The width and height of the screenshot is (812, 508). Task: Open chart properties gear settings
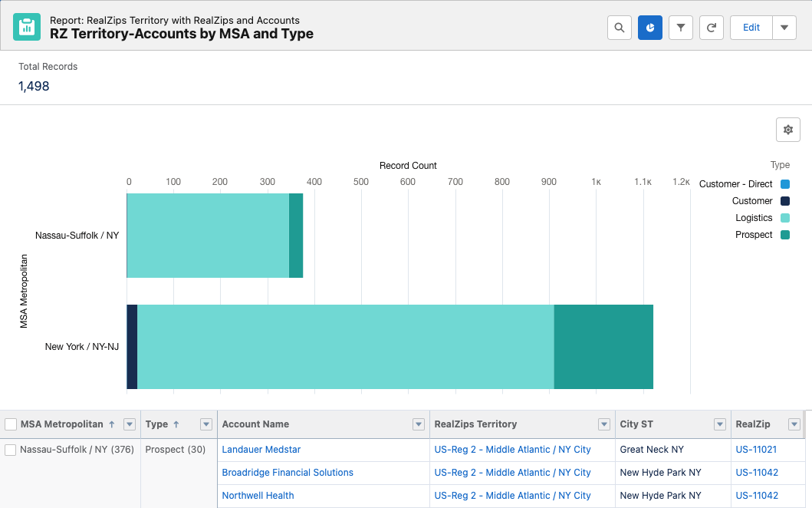click(x=788, y=130)
